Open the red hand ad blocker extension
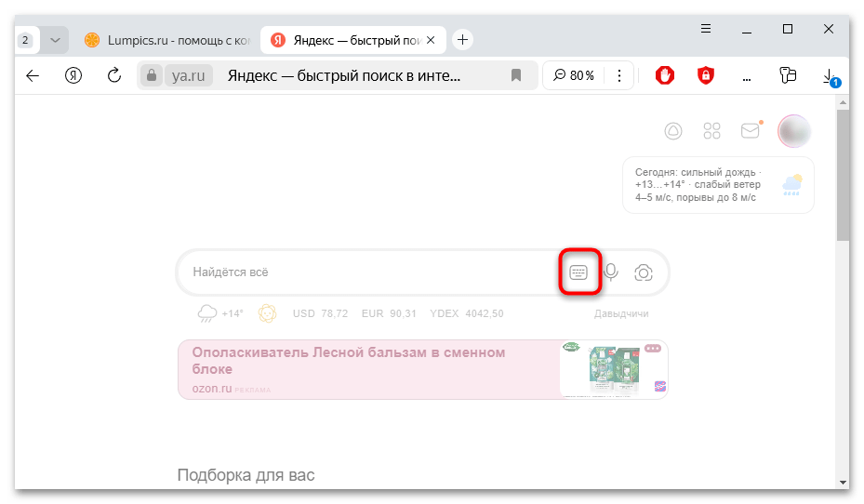Screen dimensions: 864x504 pos(665,75)
